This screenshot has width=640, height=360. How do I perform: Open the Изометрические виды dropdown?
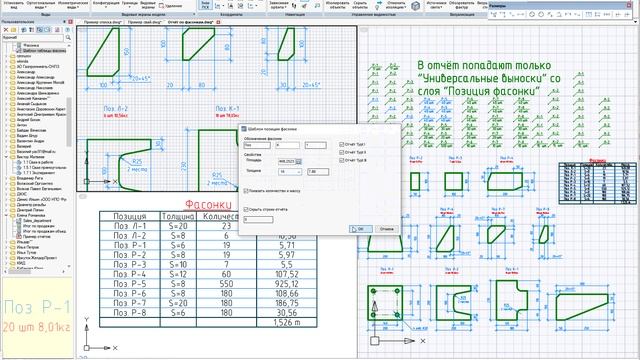(73, 4)
